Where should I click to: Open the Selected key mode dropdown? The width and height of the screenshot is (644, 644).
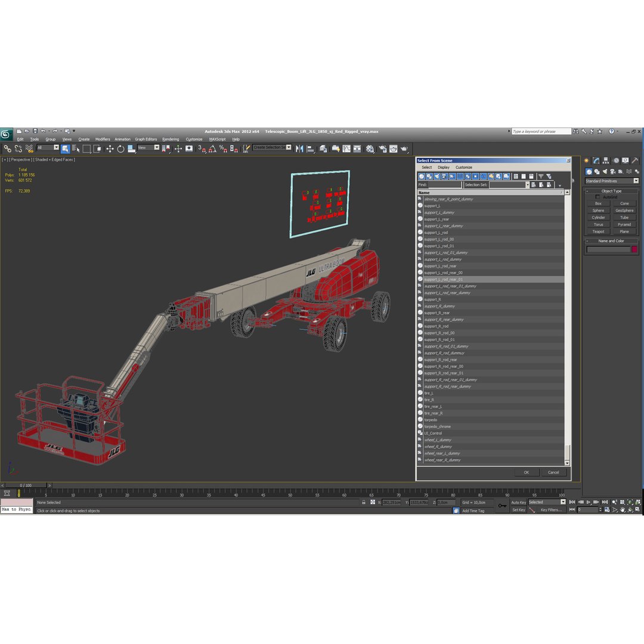(x=547, y=502)
